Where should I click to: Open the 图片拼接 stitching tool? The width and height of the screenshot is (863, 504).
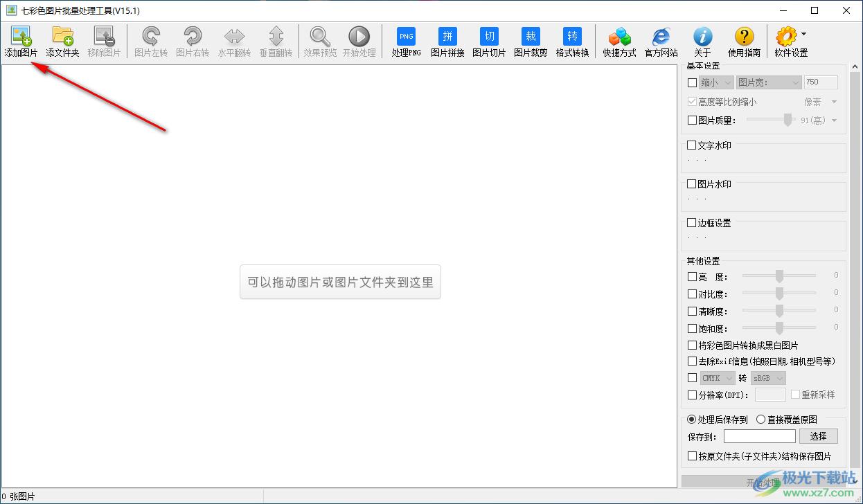coord(447,37)
